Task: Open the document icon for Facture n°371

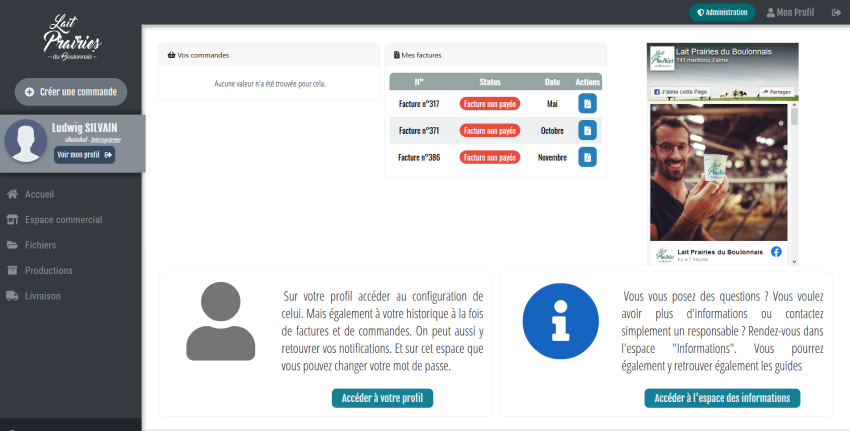Action: click(588, 130)
